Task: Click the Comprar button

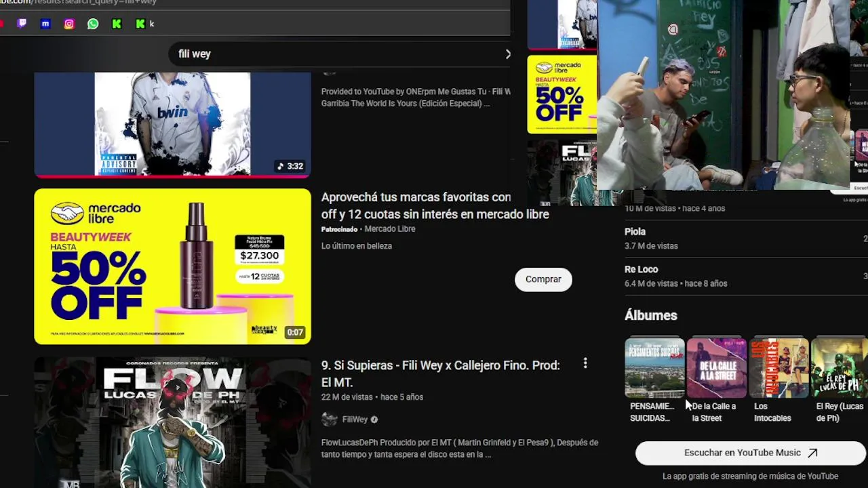Action: click(543, 279)
